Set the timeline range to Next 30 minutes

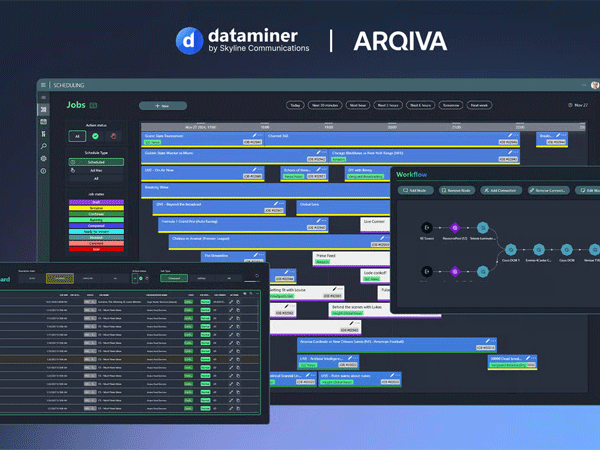[x=325, y=105]
